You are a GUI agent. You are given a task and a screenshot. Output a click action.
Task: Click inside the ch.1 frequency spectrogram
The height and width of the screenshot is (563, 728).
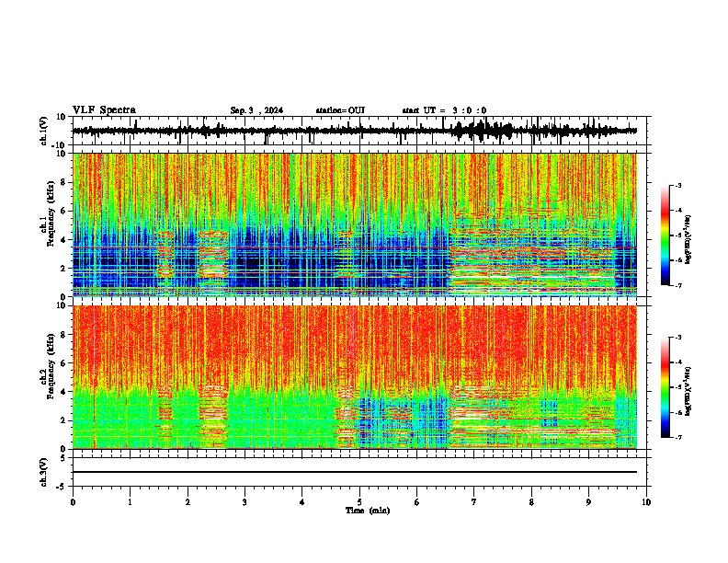[x=355, y=224]
